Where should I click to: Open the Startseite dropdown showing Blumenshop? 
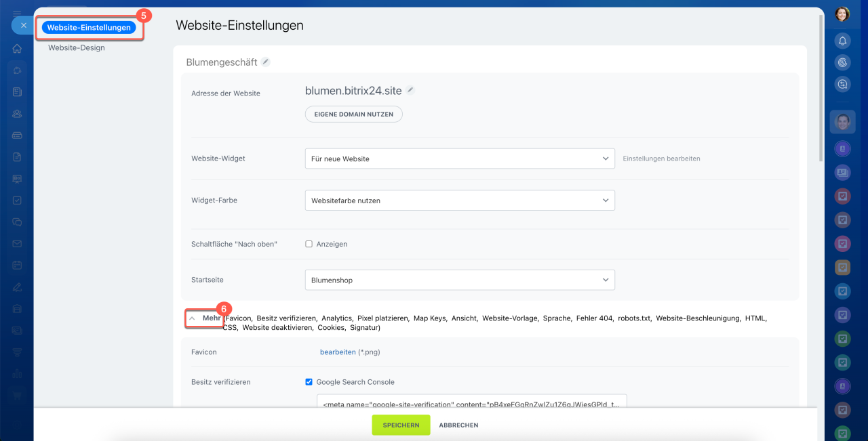click(x=459, y=280)
